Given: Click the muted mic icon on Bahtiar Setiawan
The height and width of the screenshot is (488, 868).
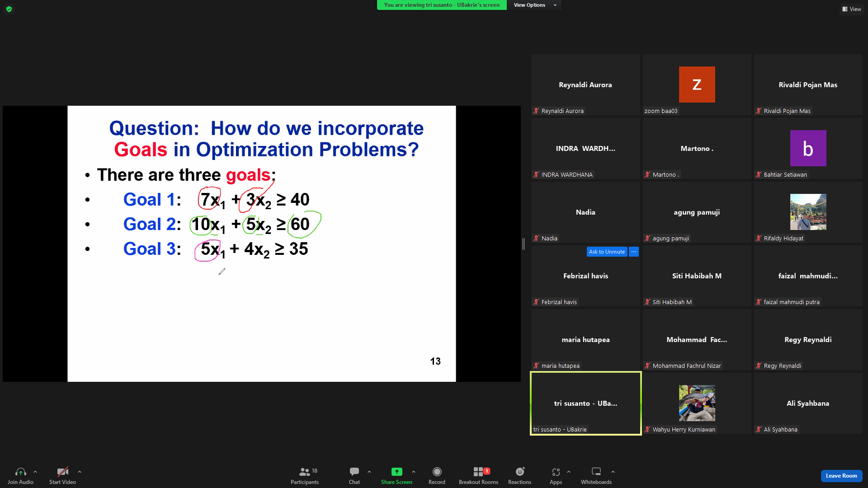Looking at the screenshot, I should click(759, 174).
